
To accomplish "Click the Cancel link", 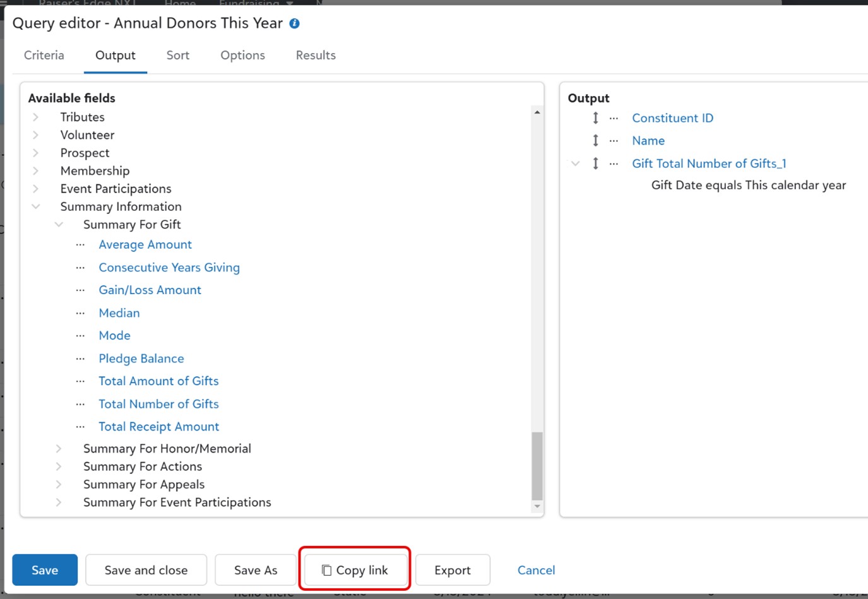I will [536, 570].
